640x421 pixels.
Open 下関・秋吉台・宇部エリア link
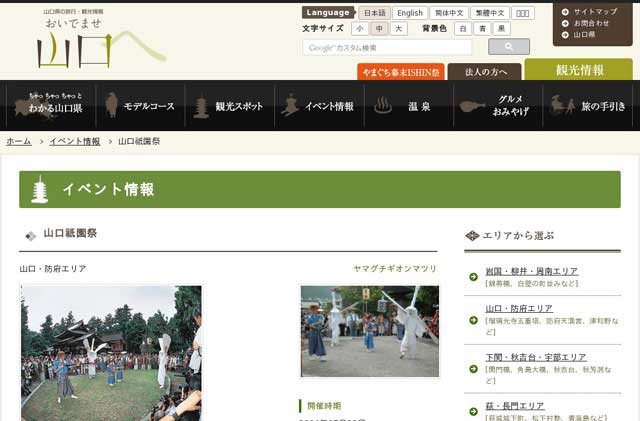(536, 357)
